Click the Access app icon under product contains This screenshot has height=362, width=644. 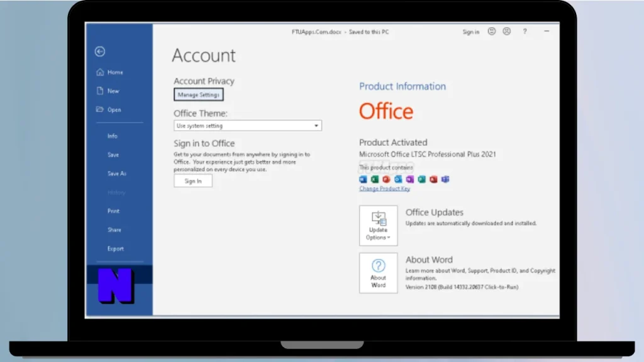(433, 179)
